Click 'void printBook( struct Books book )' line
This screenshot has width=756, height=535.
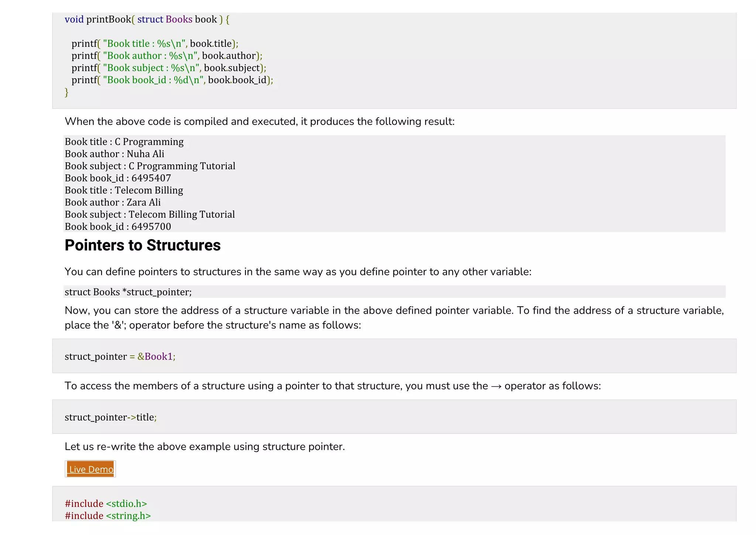click(147, 19)
